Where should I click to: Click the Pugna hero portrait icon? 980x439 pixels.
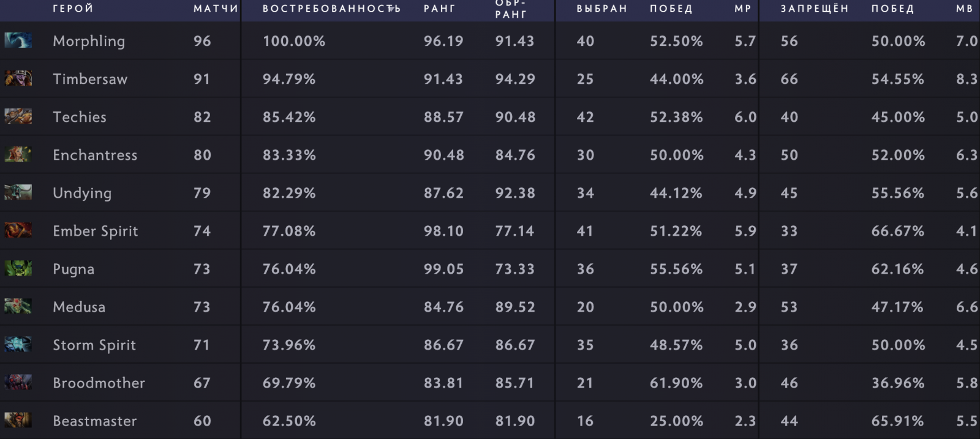pos(18,268)
